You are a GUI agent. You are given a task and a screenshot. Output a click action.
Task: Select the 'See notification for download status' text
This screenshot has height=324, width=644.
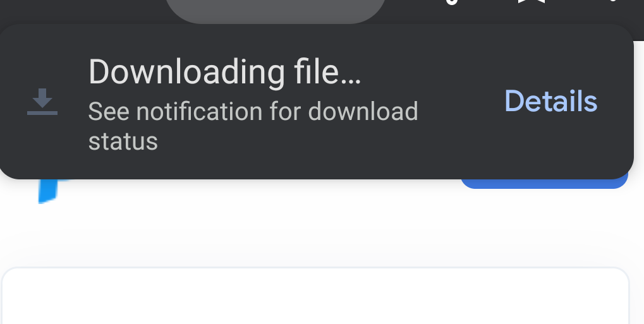point(253,126)
